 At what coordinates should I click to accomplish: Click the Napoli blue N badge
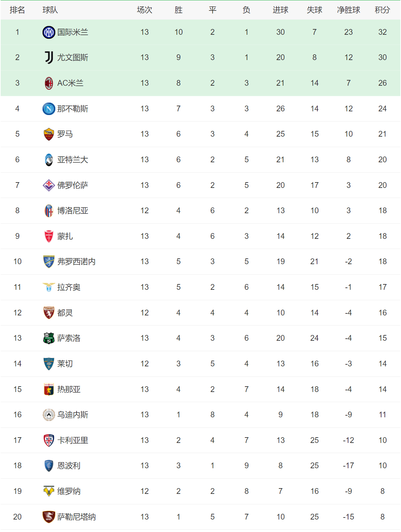pos(49,109)
